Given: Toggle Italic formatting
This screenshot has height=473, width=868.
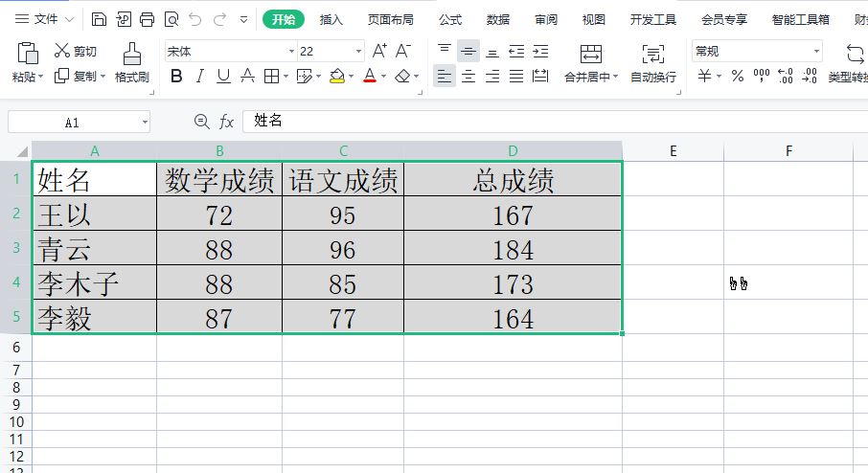Looking at the screenshot, I should [200, 76].
